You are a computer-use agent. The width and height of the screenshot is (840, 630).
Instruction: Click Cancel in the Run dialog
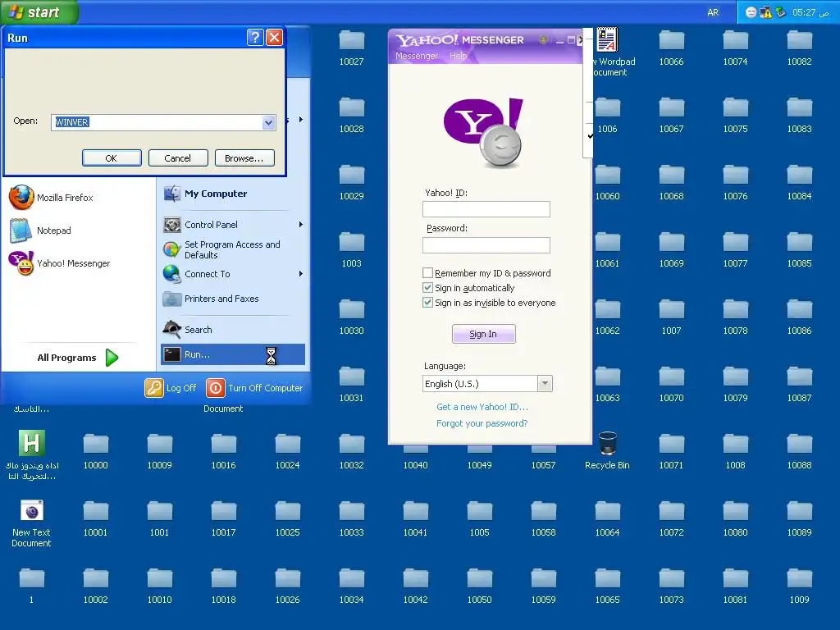[x=178, y=158]
